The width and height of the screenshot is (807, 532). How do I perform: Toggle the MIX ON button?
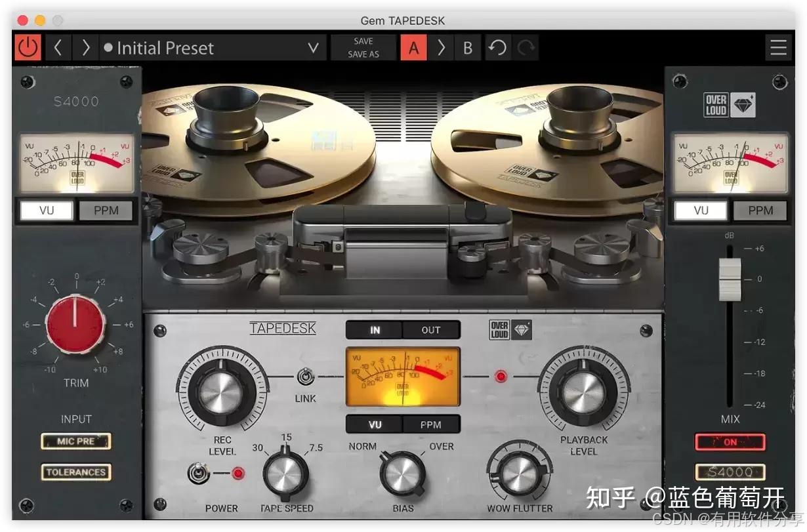click(730, 442)
